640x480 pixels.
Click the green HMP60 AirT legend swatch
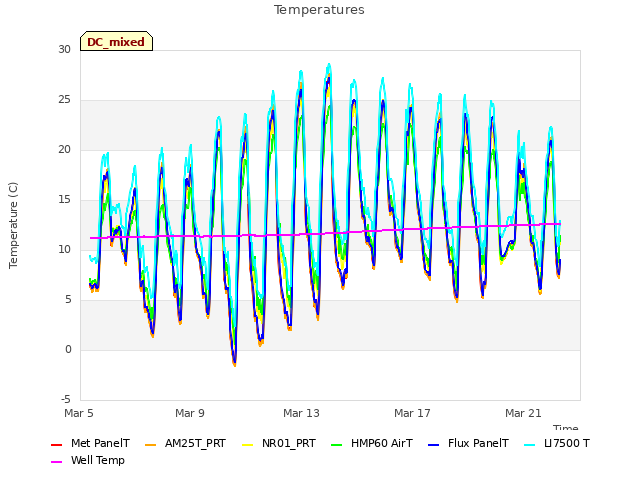336,444
